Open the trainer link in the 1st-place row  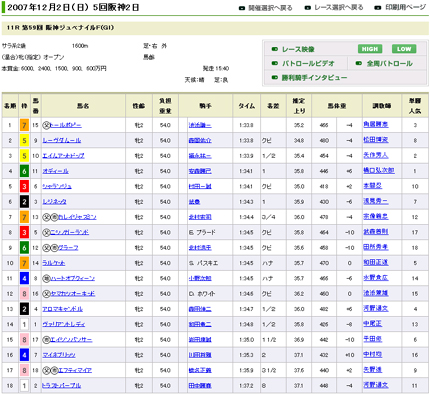(376, 125)
